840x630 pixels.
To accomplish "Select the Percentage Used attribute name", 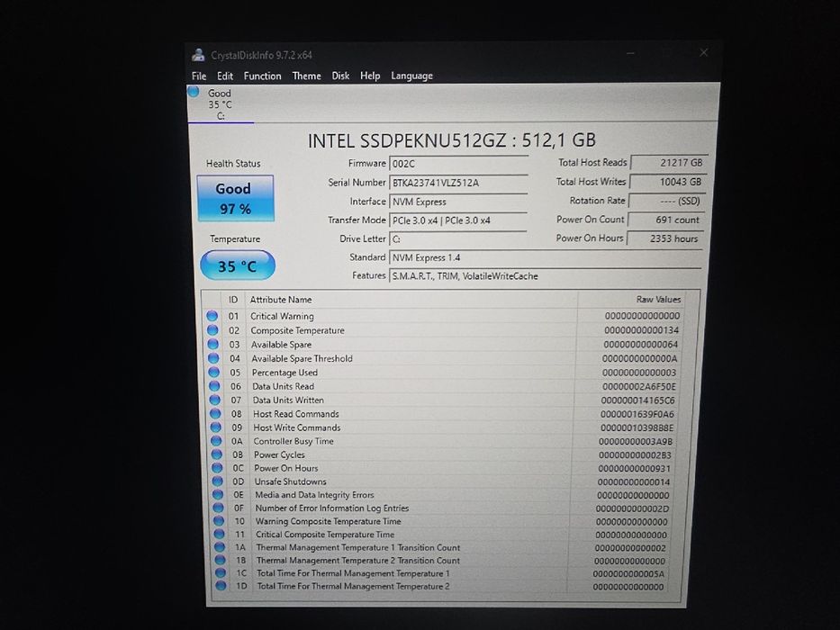I will pos(285,373).
